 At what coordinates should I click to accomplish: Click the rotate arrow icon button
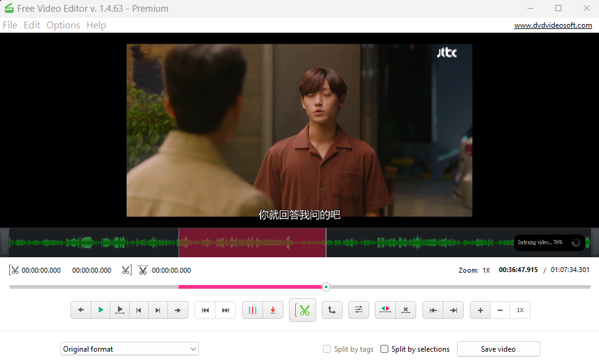click(x=332, y=310)
